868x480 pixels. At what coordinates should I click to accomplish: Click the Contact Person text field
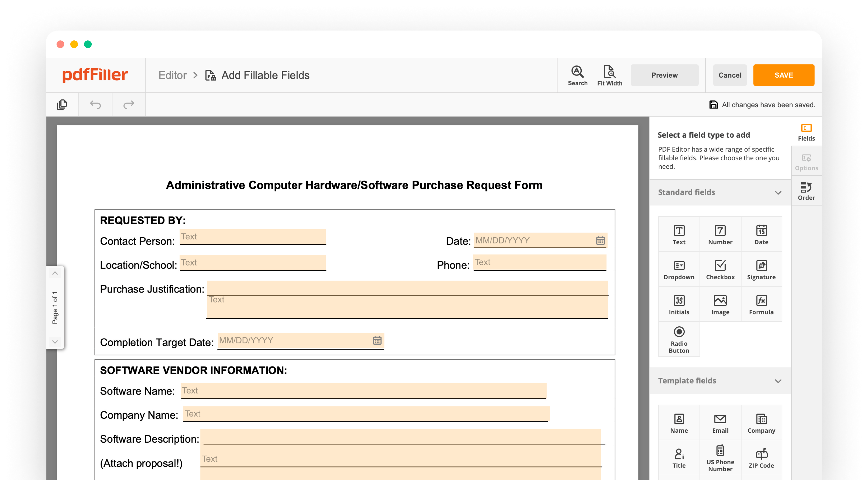point(253,237)
